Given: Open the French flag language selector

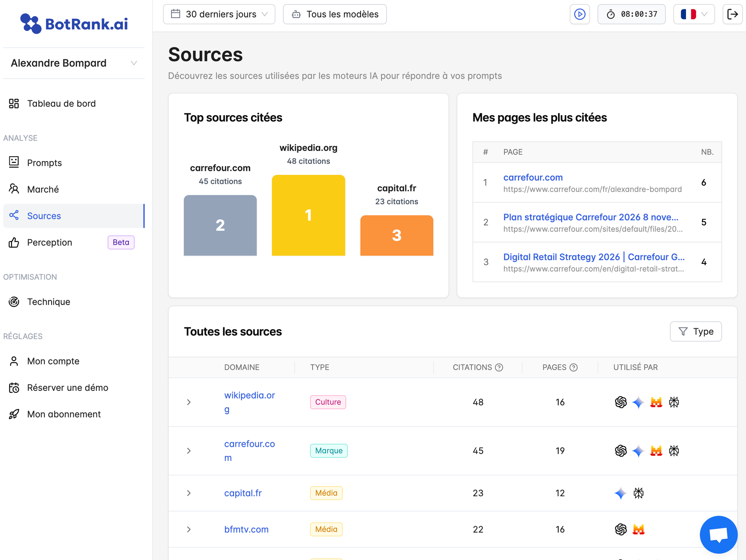Looking at the screenshot, I should (694, 14).
